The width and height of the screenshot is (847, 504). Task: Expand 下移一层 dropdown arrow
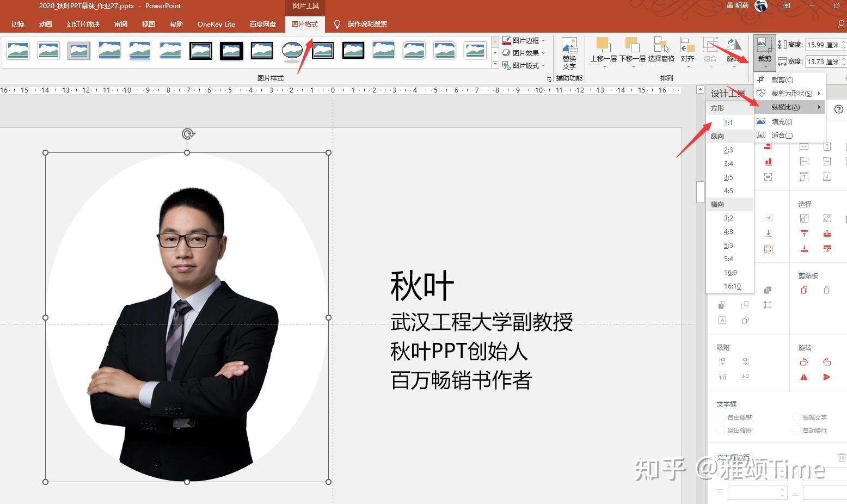click(x=633, y=66)
